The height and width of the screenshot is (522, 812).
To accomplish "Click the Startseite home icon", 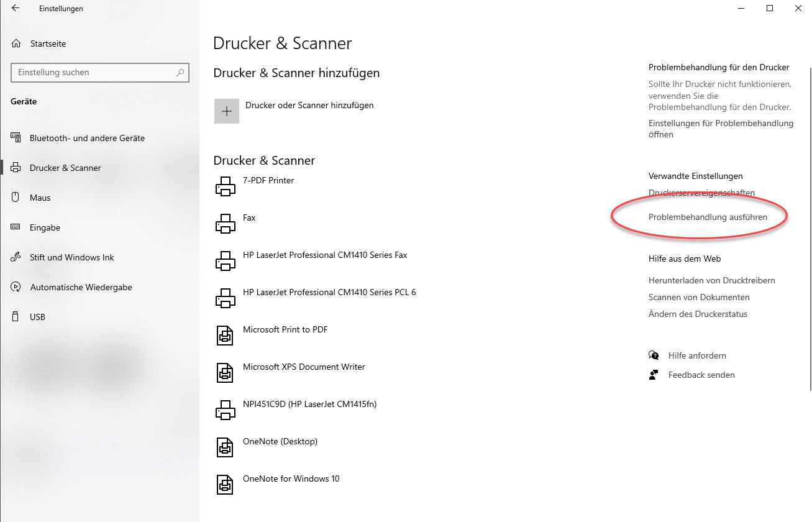I will 16,43.
